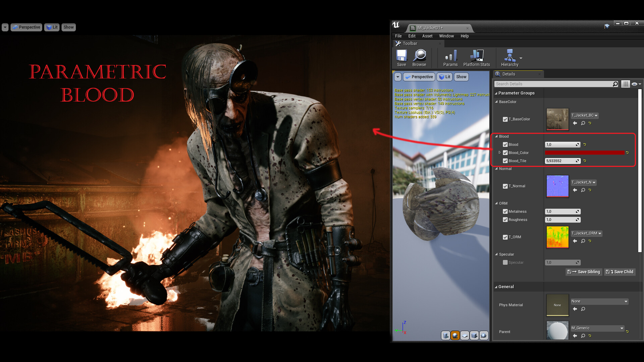The width and height of the screenshot is (644, 362).
Task: Click the red Blood_Color swatch
Action: coord(584,153)
